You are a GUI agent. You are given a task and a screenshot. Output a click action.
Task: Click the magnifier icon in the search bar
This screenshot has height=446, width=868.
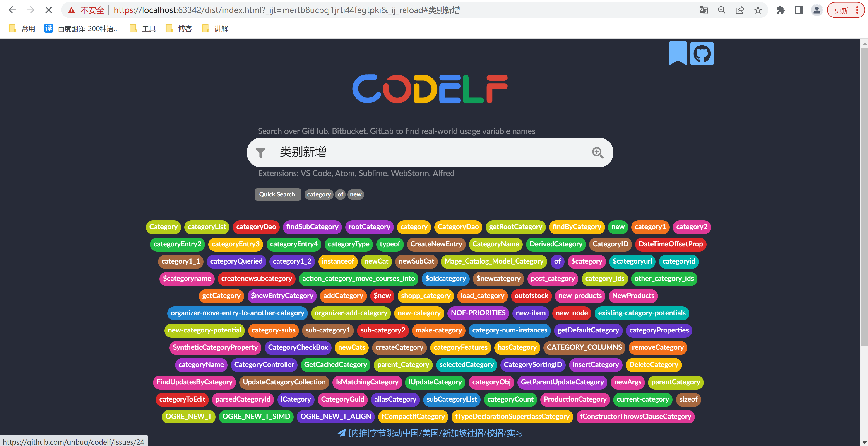(597, 152)
